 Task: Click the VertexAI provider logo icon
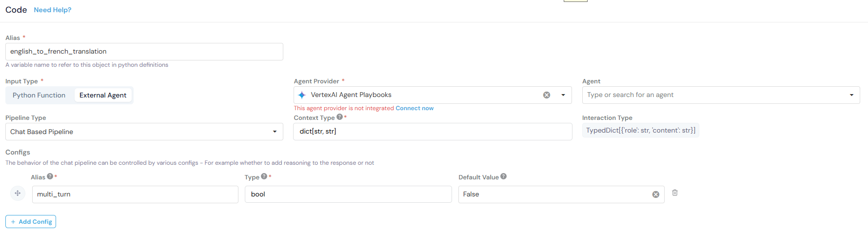point(302,95)
